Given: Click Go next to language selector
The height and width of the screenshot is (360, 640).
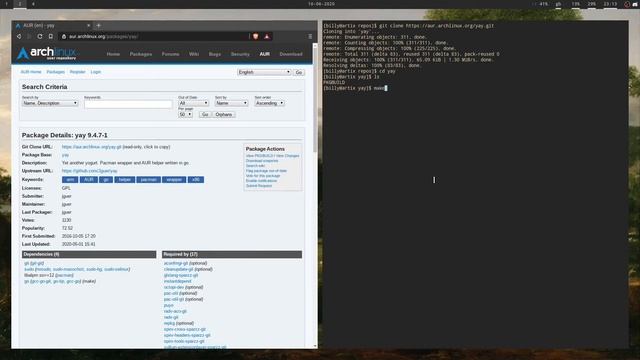Looking at the screenshot, I should pyautogui.click(x=299, y=72).
